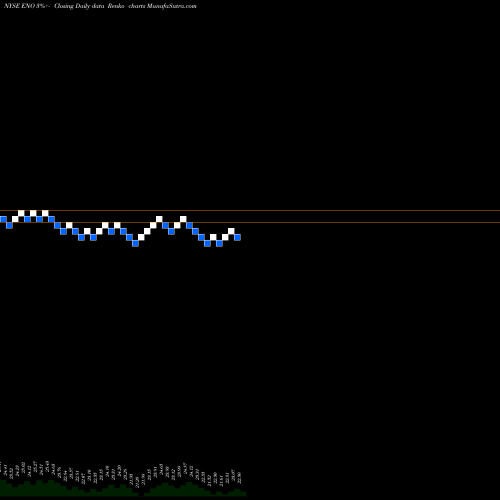The height and width of the screenshot is (500, 500).
Task: Click the rightmost rotated price label on bottom axis
Action: click(x=239, y=478)
